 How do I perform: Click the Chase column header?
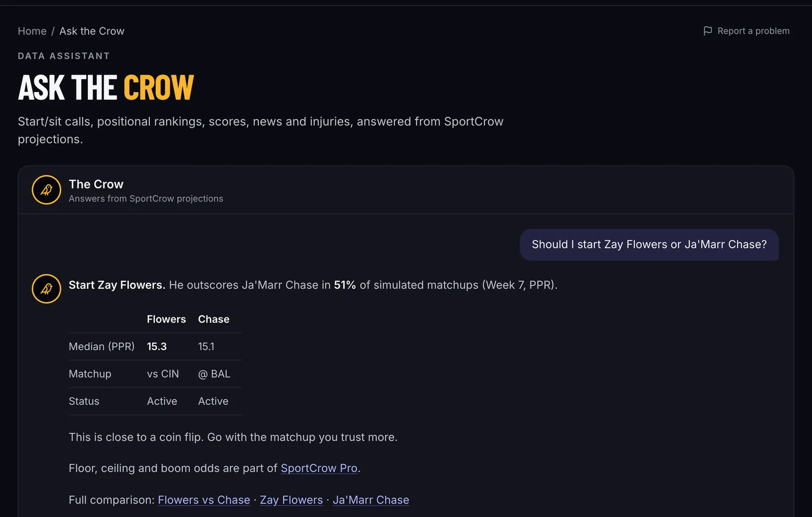[x=214, y=319]
